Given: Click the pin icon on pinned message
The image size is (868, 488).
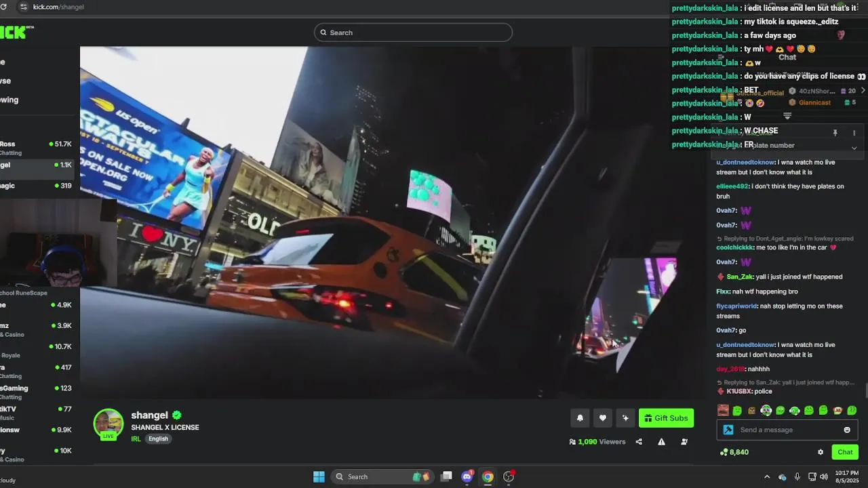Looking at the screenshot, I should (835, 134).
